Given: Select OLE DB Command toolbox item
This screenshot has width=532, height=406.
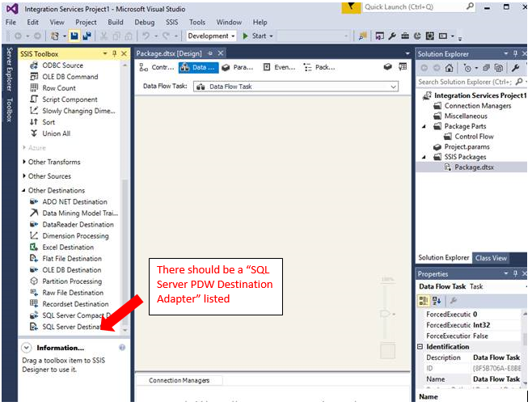Looking at the screenshot, I should click(70, 77).
